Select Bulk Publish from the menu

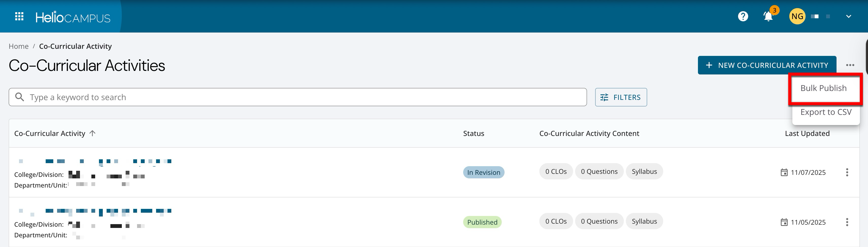(823, 88)
